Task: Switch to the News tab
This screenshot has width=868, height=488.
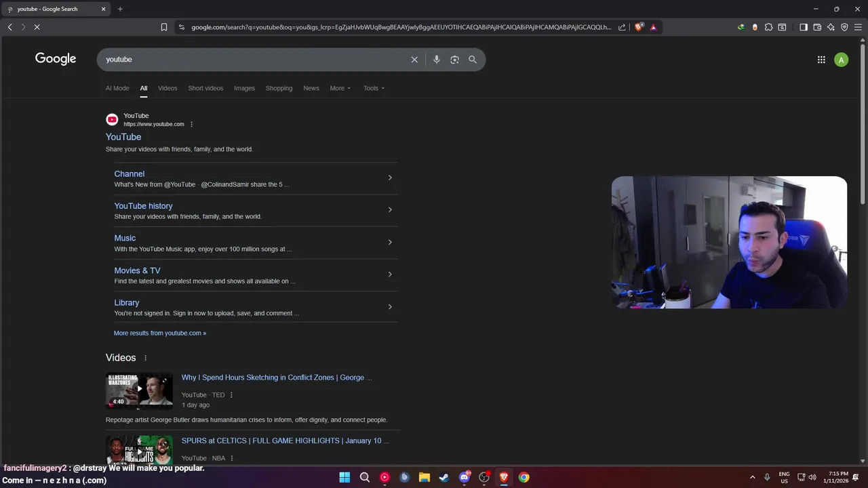Action: click(x=311, y=88)
